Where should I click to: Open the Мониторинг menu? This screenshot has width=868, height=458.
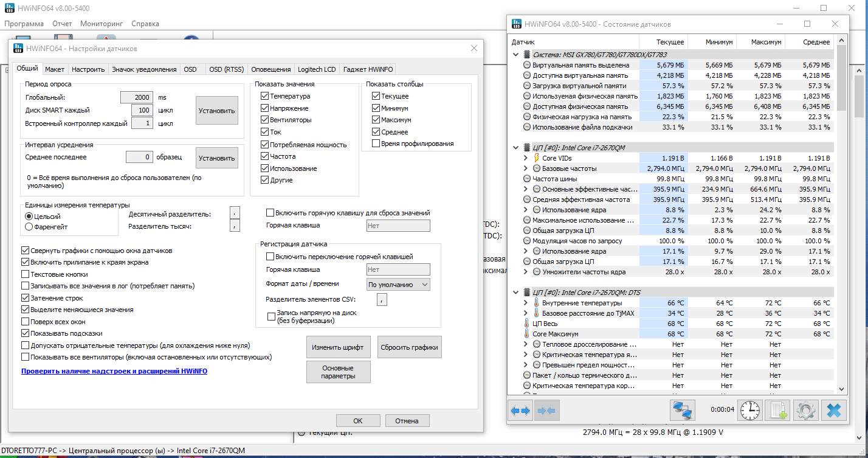click(102, 24)
